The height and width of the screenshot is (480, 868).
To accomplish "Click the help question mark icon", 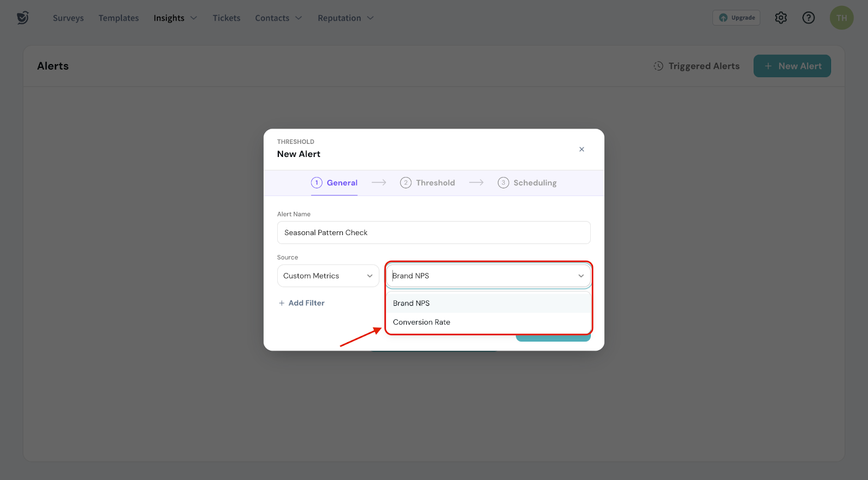I will tap(808, 18).
